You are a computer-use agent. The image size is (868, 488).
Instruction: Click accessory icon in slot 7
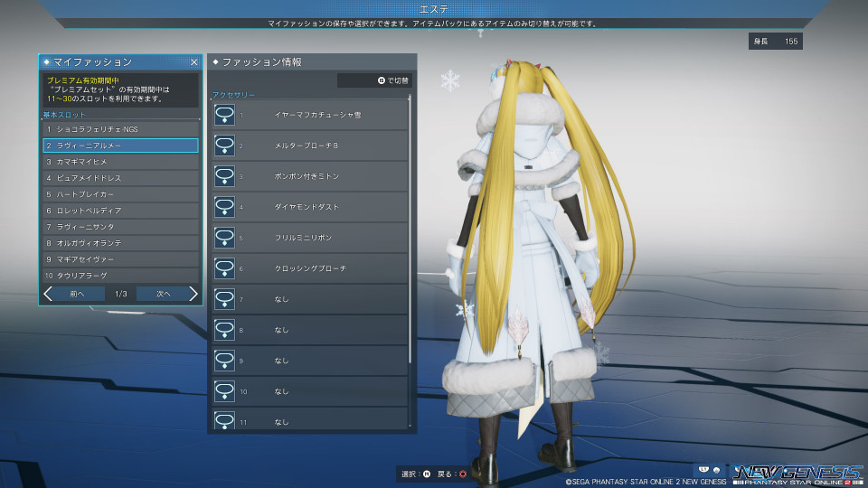pos(224,299)
